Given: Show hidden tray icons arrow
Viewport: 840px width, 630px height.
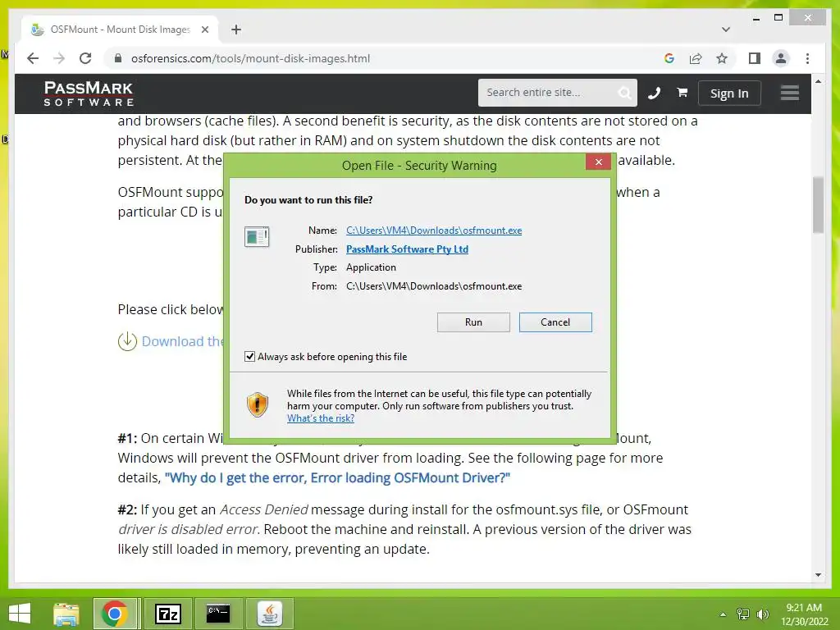Looking at the screenshot, I should coord(723,614).
